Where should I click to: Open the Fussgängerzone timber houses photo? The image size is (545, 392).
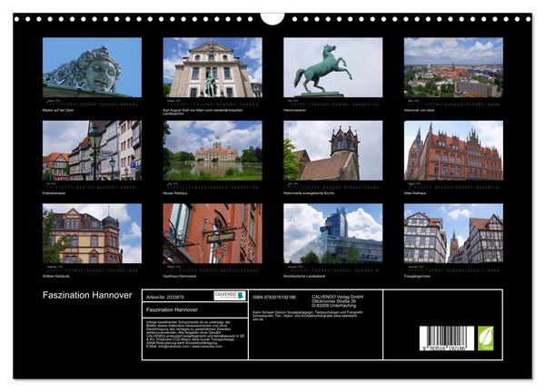(x=453, y=233)
